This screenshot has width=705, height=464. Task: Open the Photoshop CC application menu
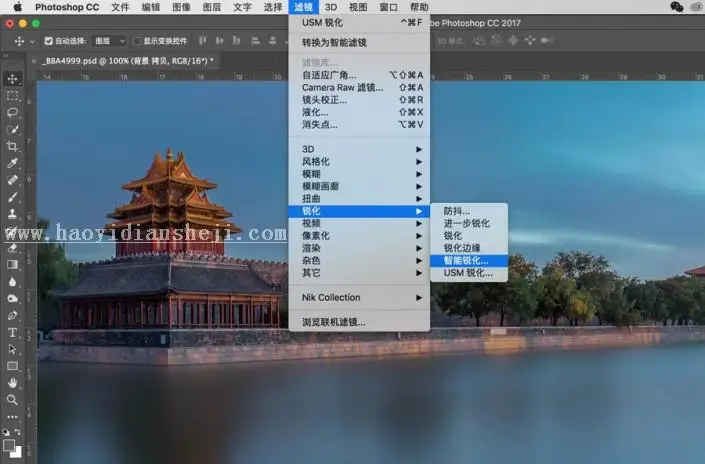pos(67,7)
